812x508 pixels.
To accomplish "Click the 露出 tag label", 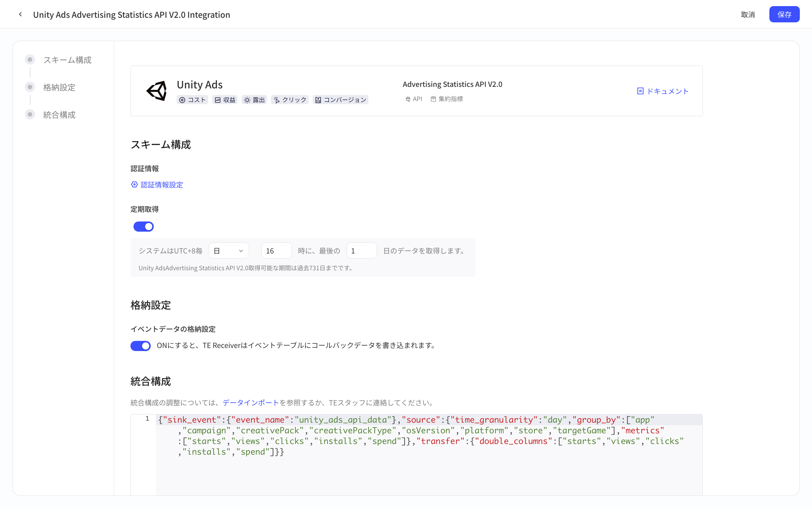I will tap(259, 100).
